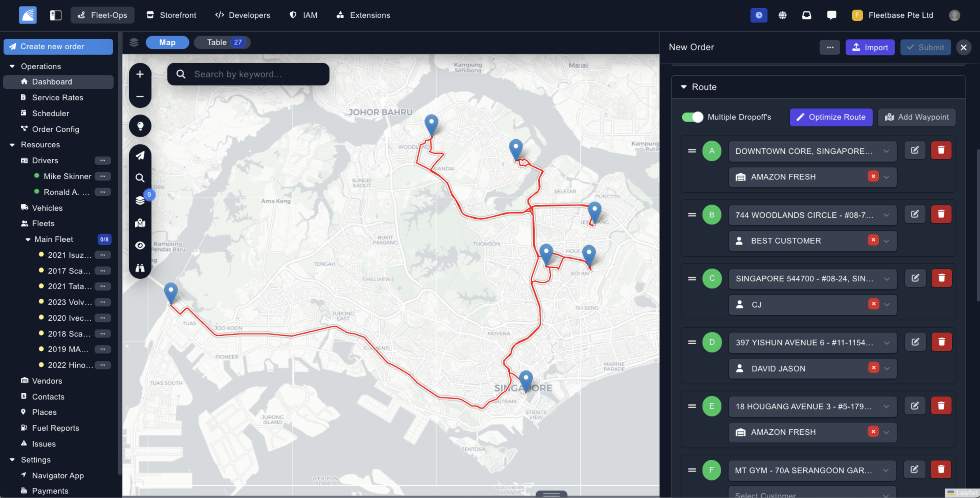980x498 pixels.
Task: Click the layers icon beside Map tab
Action: point(134,42)
